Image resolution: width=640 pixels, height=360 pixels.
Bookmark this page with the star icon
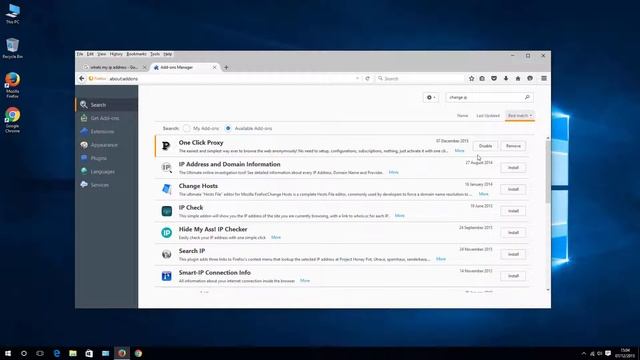[x=471, y=78]
